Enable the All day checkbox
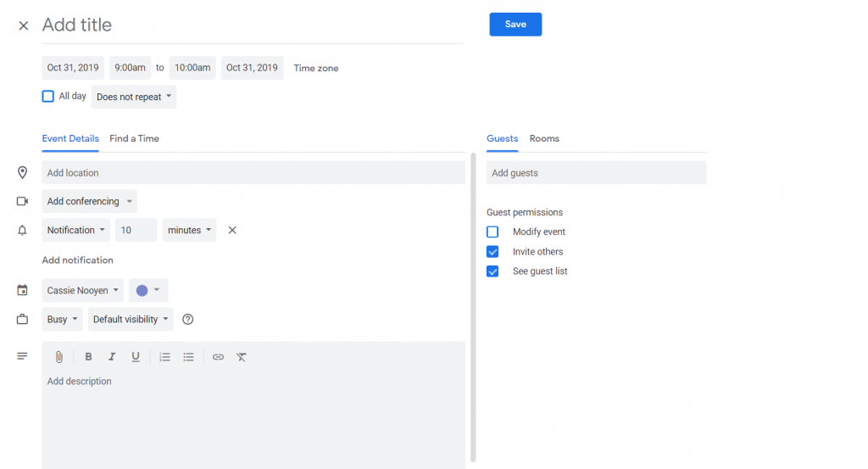The height and width of the screenshot is (469, 868). coord(48,97)
